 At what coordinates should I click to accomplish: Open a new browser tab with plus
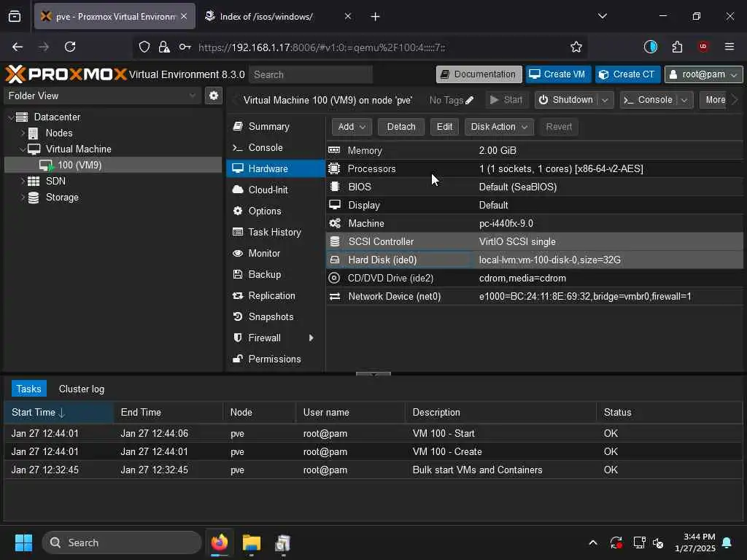[x=375, y=16]
